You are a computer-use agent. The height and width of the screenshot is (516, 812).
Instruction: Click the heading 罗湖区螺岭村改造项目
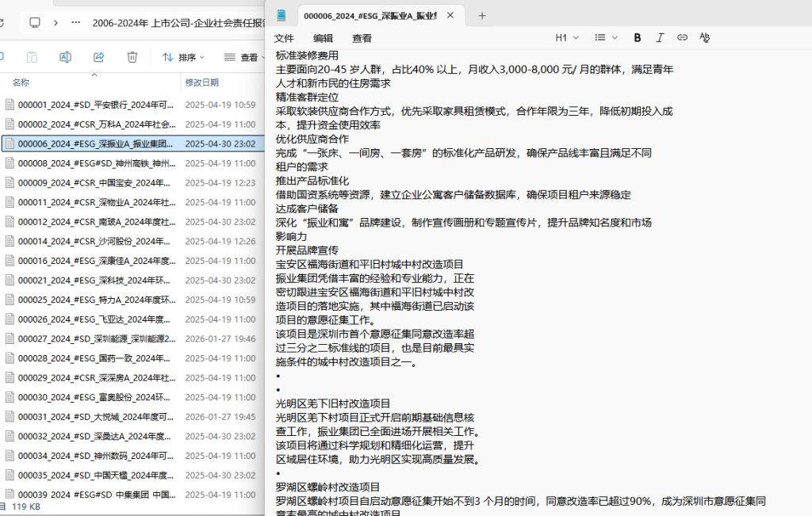tap(327, 487)
